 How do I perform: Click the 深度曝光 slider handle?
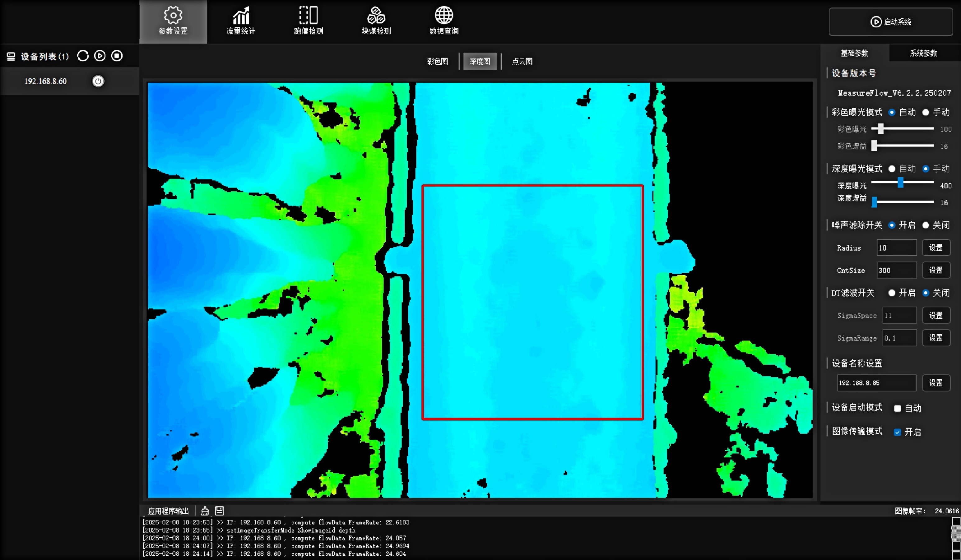(900, 183)
